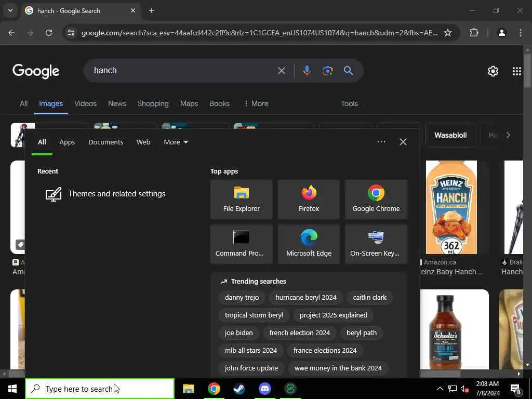Click the Wasabioli suggestion chip
Image resolution: width=532 pixels, height=399 pixels.
[450, 135]
